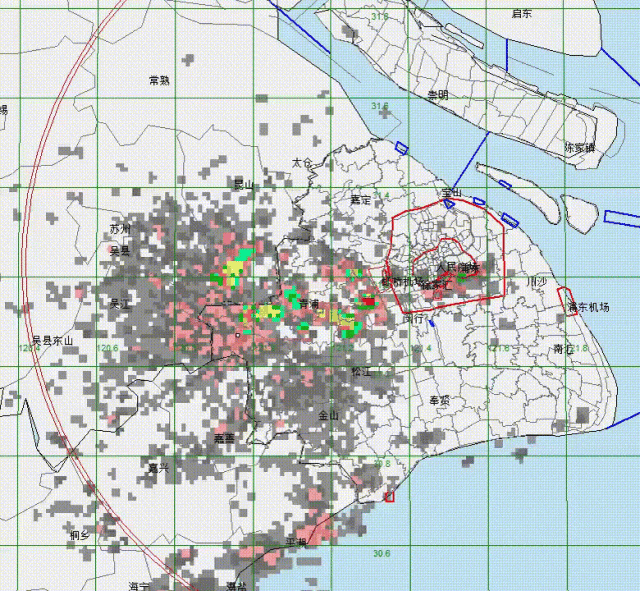Image resolution: width=640 pixels, height=591 pixels.
Task: Click the 启东 city label
Action: [521, 14]
